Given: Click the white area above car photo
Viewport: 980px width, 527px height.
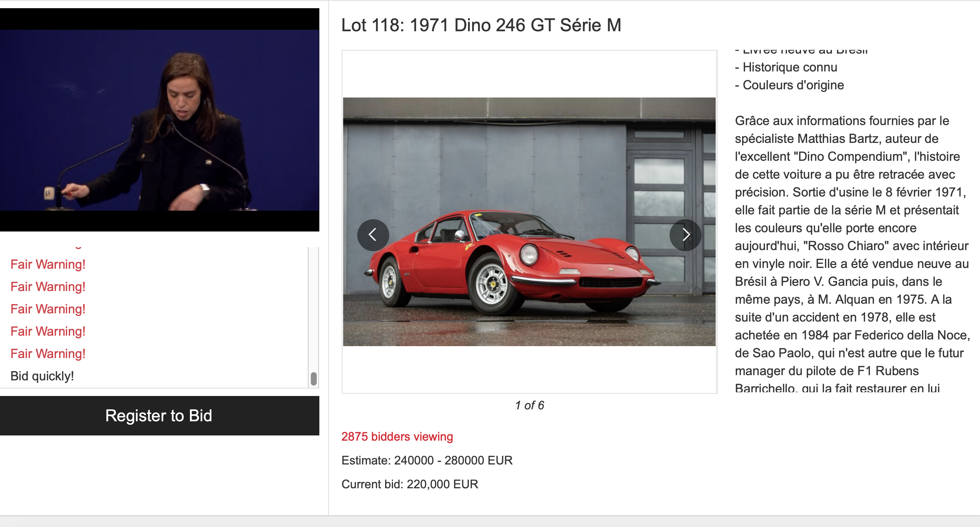Looking at the screenshot, I should 529,74.
